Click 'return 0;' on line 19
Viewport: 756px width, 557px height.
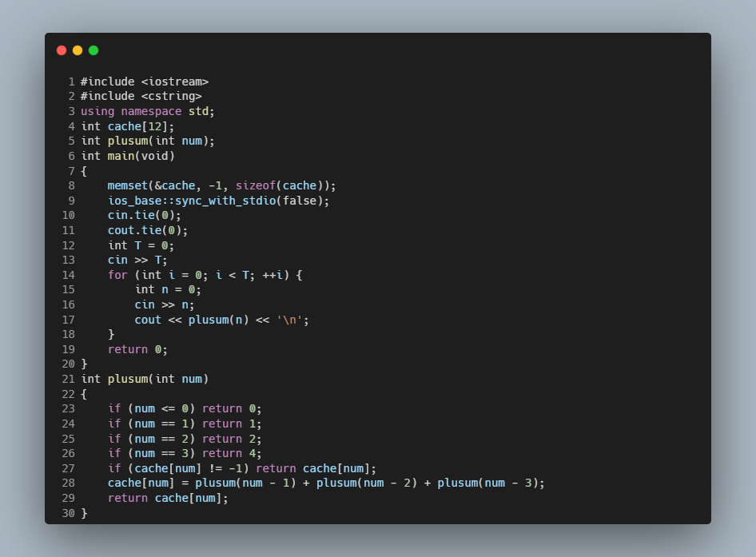tap(137, 349)
